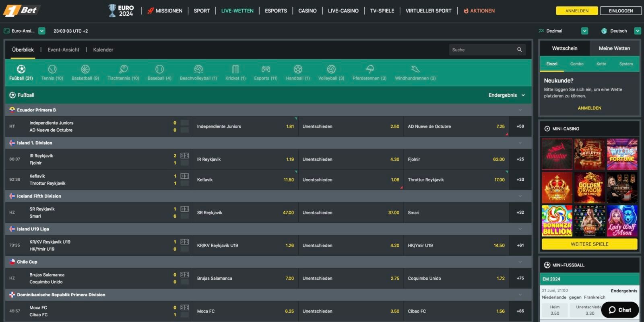
Task: Select Einzel bet type
Action: 551,64
